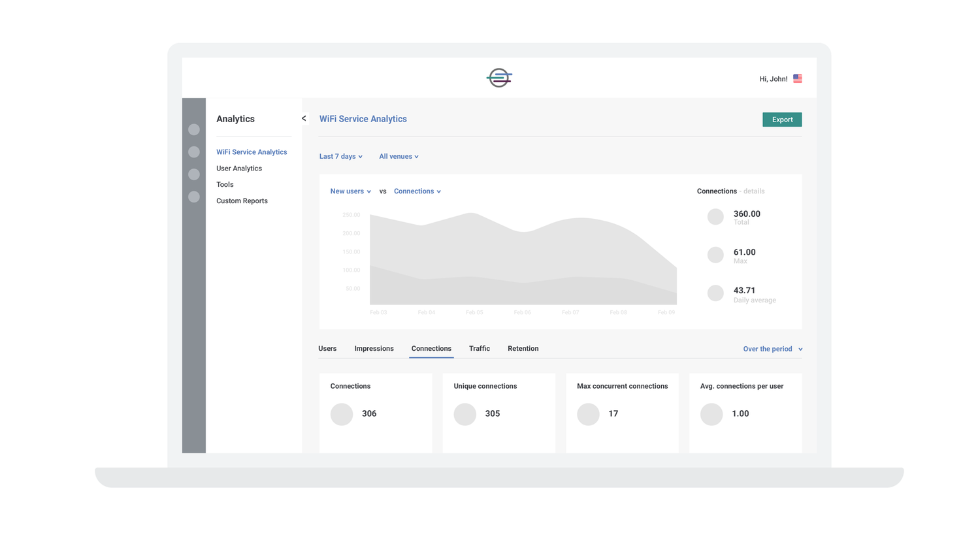The height and width of the screenshot is (533, 980).
Task: Click the icon circle beside the 305 Unique connections value
Action: pos(465,414)
